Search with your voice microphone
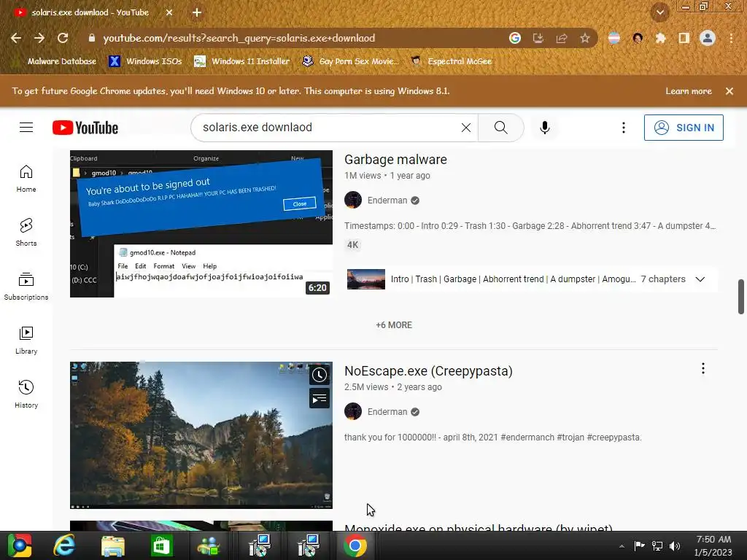The width and height of the screenshot is (747, 560). (x=544, y=128)
